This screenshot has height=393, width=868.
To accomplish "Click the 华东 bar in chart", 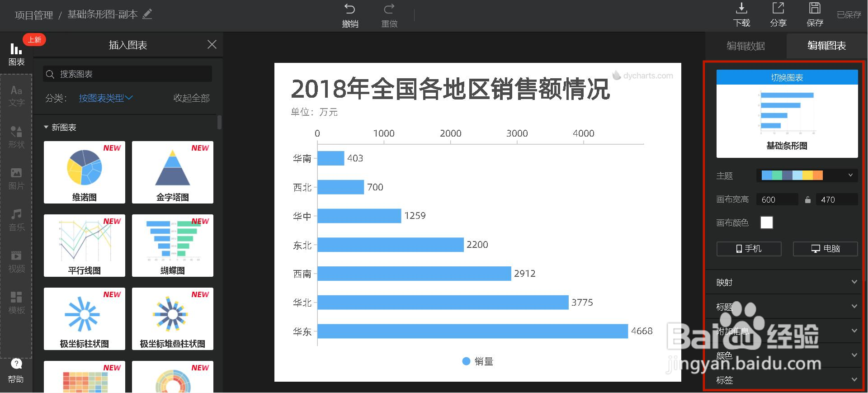I will point(472,331).
